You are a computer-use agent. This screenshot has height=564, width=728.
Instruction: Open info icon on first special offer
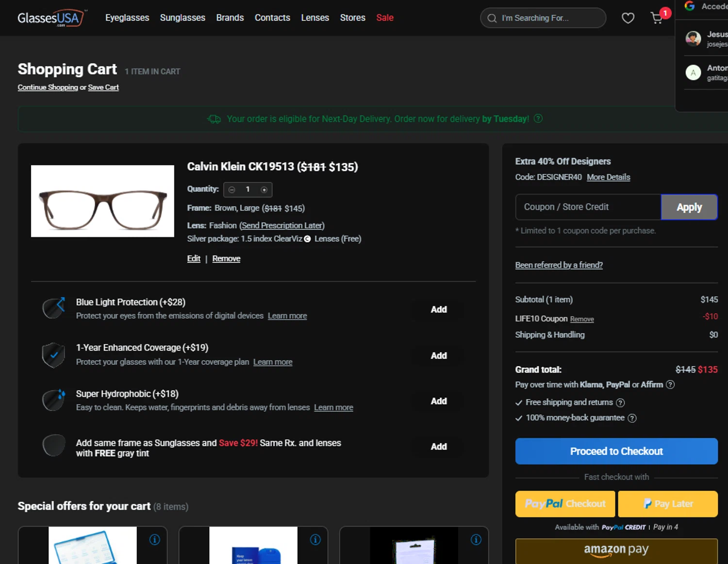click(155, 540)
